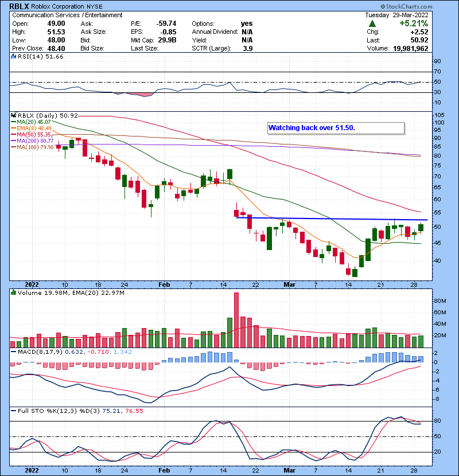Click the Ask Size label
The width and height of the screenshot is (459, 476).
(94, 32)
